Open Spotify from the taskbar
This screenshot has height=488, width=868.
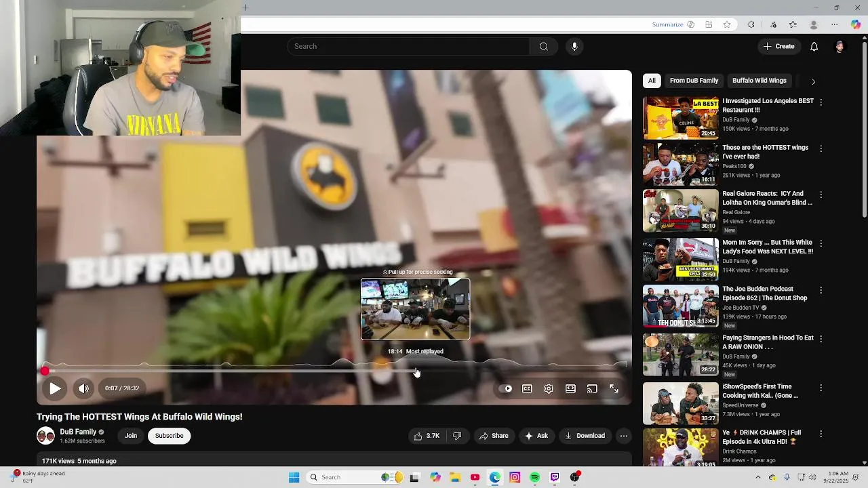535,477
